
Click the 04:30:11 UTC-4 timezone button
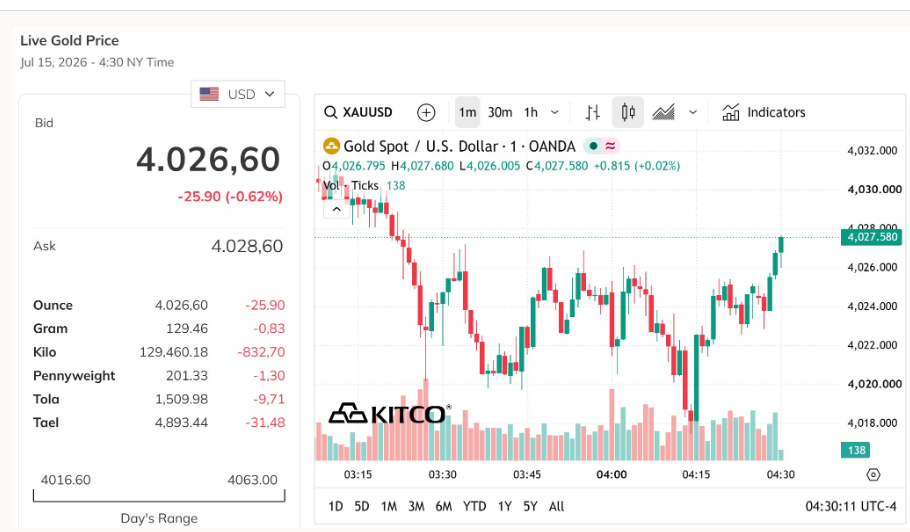(x=850, y=506)
